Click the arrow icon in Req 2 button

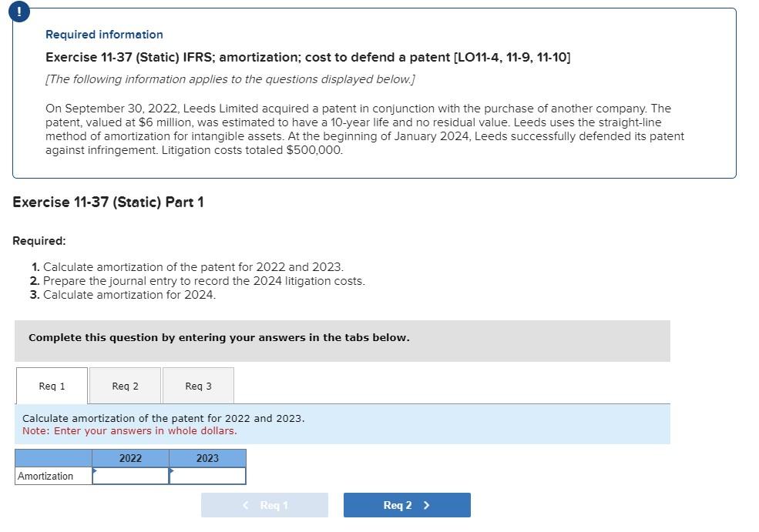pyautogui.click(x=425, y=505)
